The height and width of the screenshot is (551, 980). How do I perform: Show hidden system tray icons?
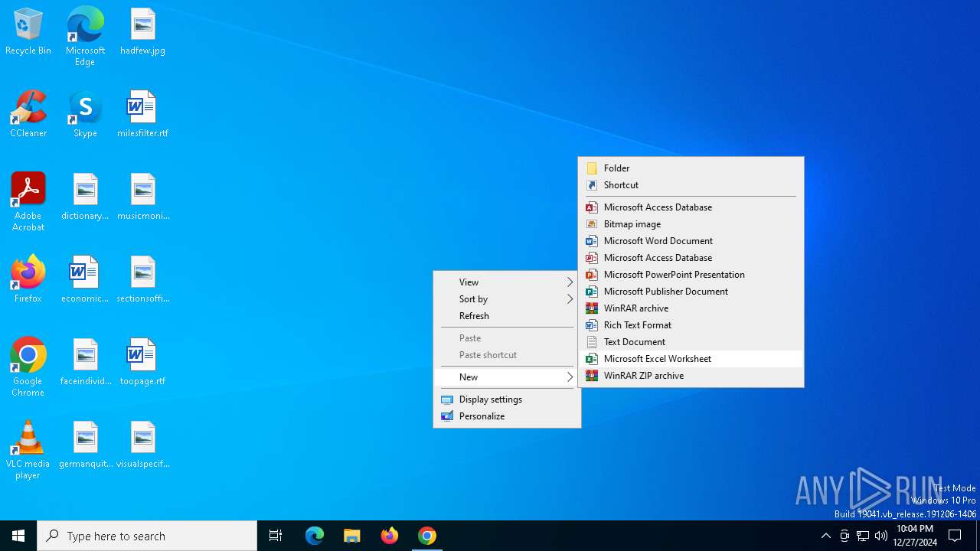point(825,536)
